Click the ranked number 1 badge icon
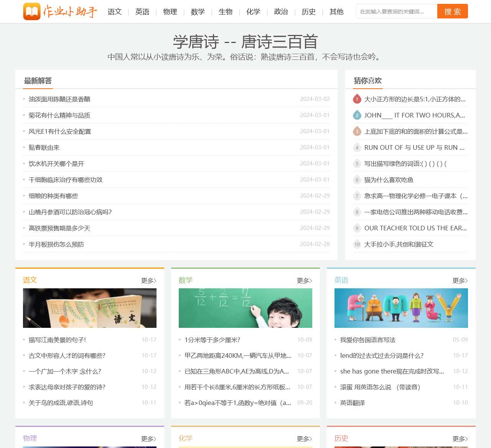The height and width of the screenshot is (448, 491). click(x=357, y=99)
